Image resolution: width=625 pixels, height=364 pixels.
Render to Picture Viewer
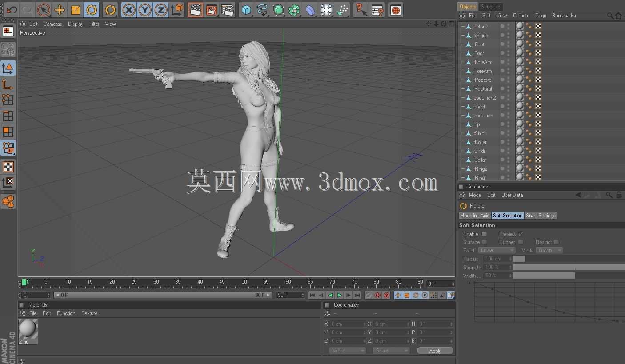tap(212, 9)
